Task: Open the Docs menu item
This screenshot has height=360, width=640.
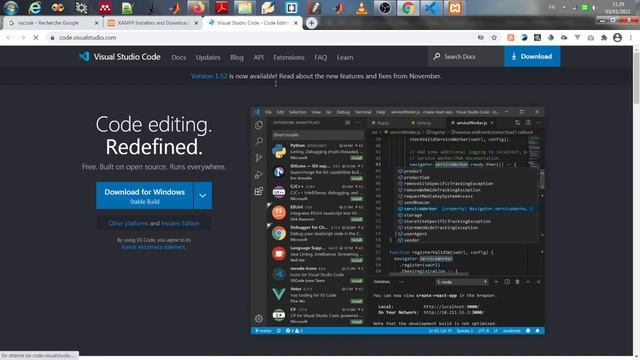Action: [178, 58]
